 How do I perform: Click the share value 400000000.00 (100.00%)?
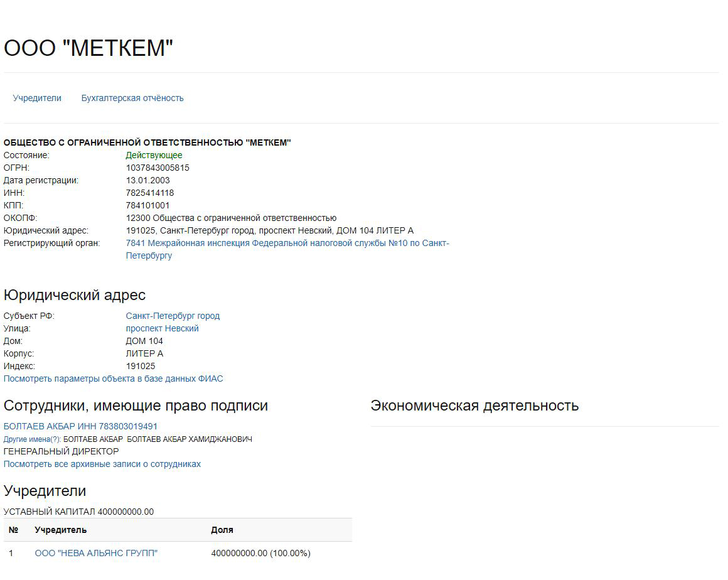click(260, 553)
